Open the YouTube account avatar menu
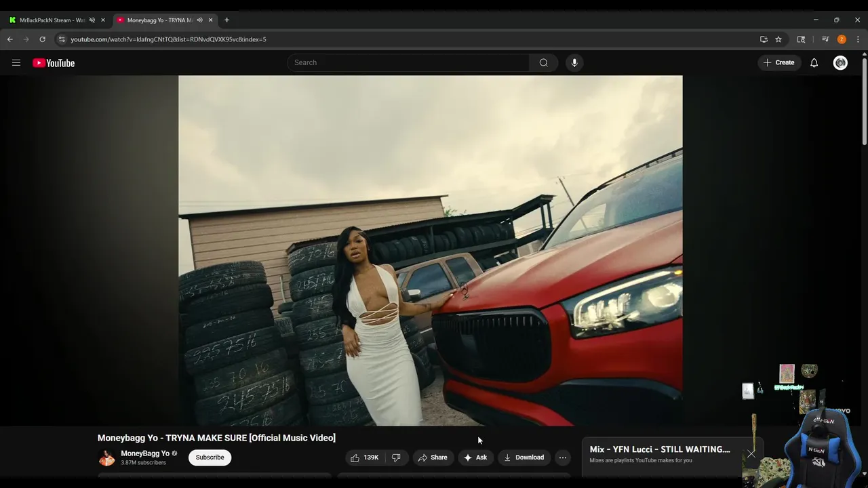868x488 pixels. click(x=840, y=63)
